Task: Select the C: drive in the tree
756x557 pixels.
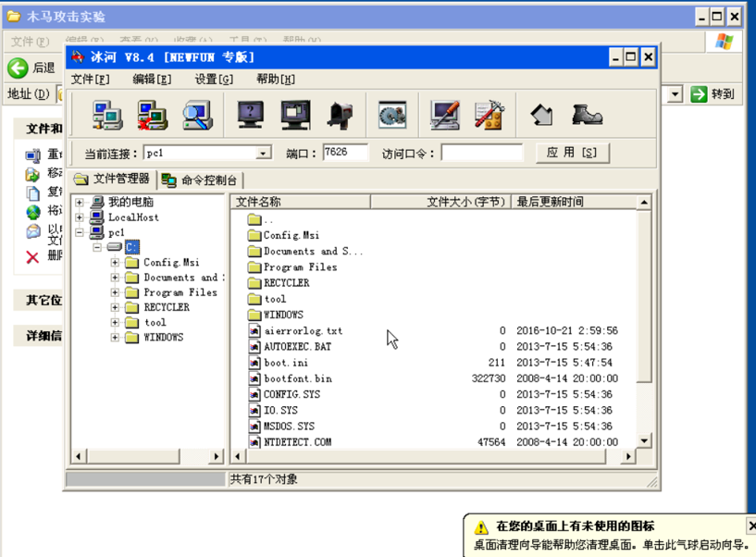Action: 132,247
